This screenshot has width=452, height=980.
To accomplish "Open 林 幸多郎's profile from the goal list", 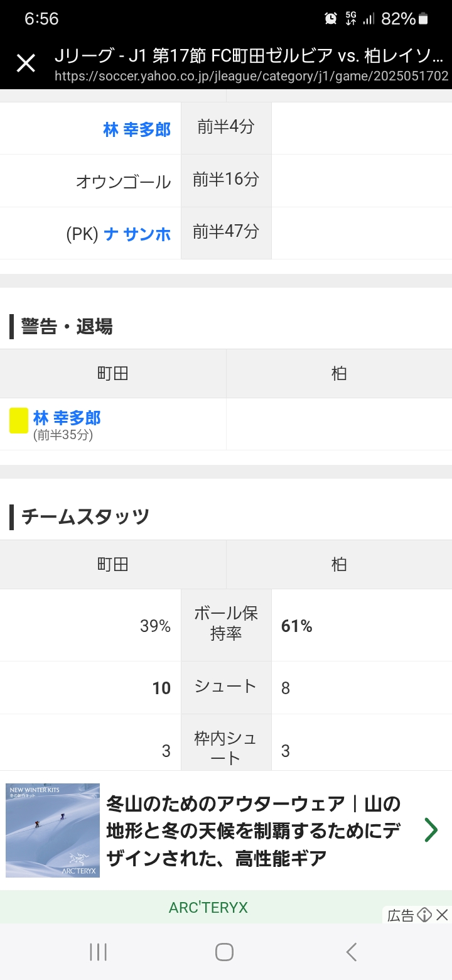I will click(x=137, y=129).
